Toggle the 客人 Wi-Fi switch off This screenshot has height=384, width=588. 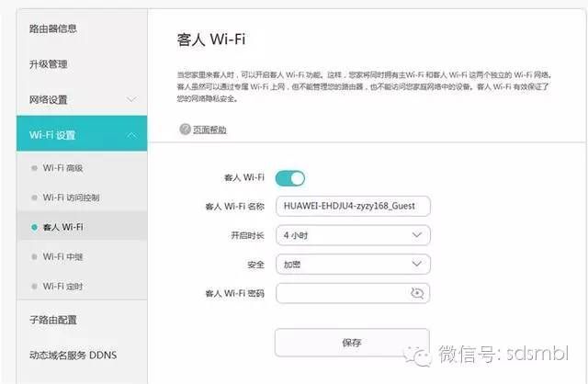[x=290, y=178]
